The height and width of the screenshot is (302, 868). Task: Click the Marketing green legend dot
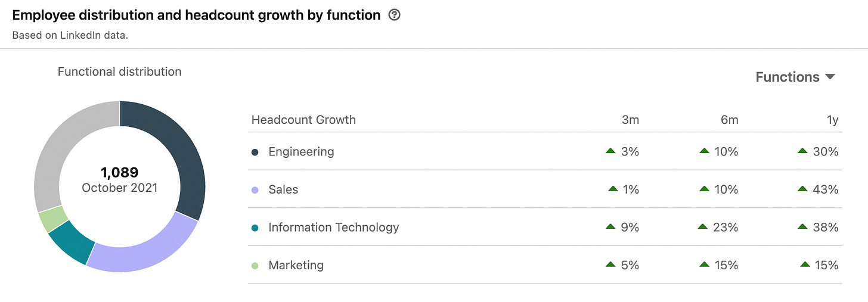tap(255, 266)
